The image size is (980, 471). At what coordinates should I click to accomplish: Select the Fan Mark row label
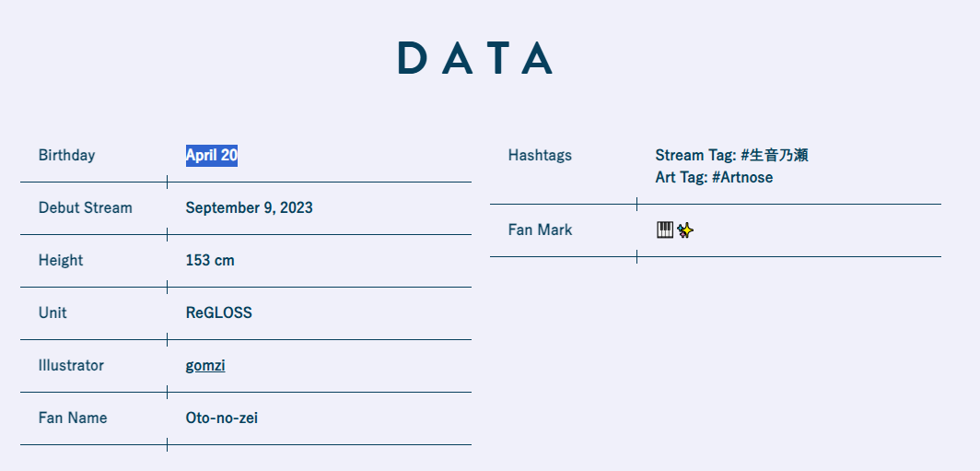[x=540, y=230]
